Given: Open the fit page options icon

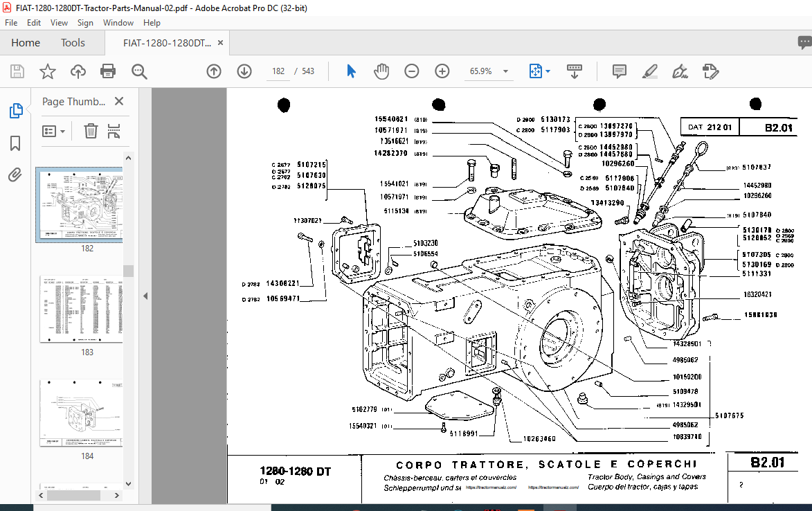Looking at the screenshot, I should 536,71.
